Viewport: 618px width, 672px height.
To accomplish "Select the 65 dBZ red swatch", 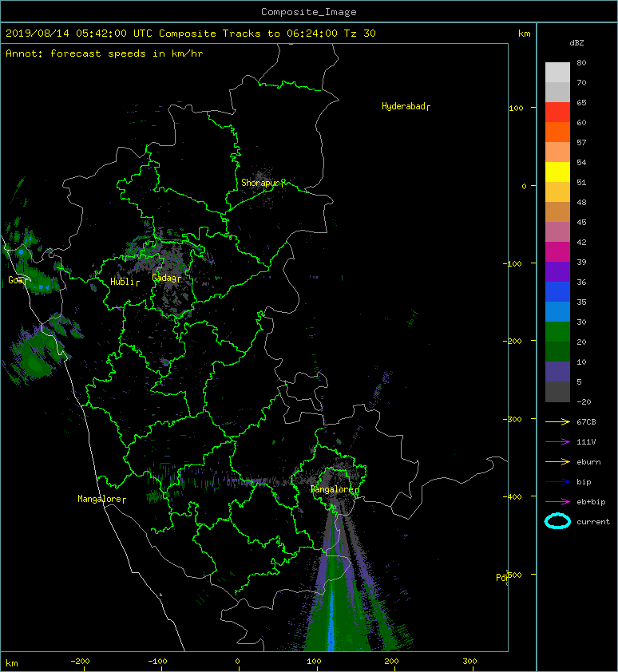I will click(x=557, y=112).
